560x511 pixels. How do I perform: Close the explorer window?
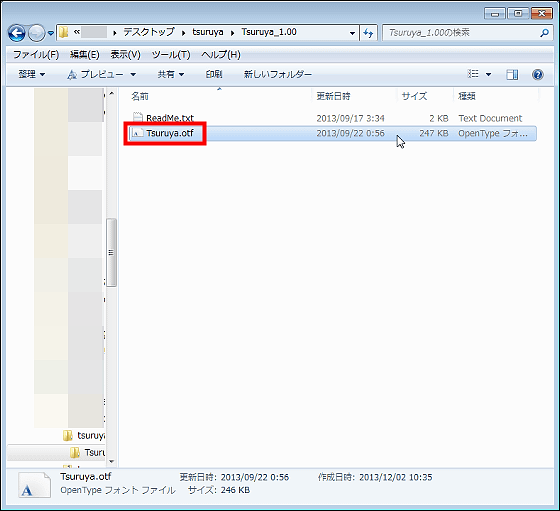pos(542,14)
